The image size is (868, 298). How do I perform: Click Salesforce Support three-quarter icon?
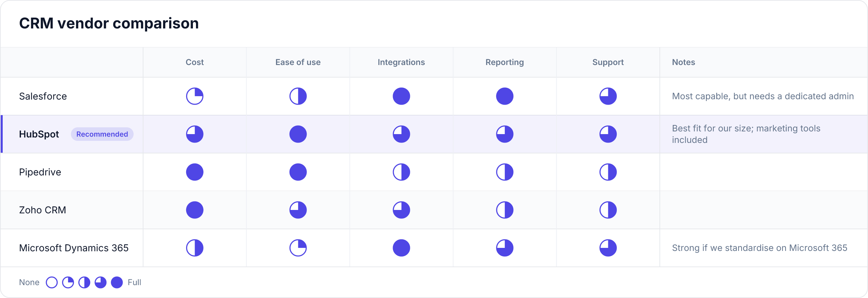tap(608, 96)
